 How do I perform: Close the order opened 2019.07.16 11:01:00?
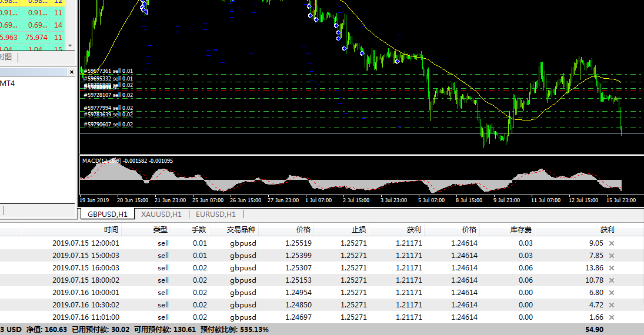pos(612,317)
